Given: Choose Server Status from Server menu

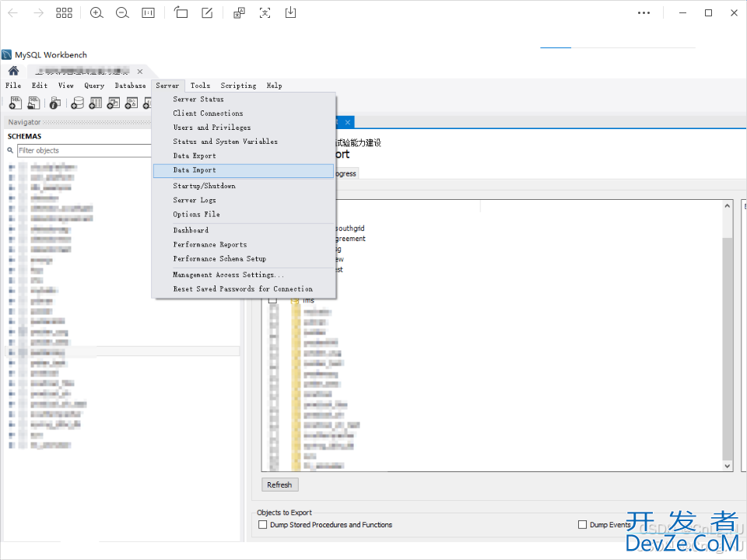Looking at the screenshot, I should 244,99.
